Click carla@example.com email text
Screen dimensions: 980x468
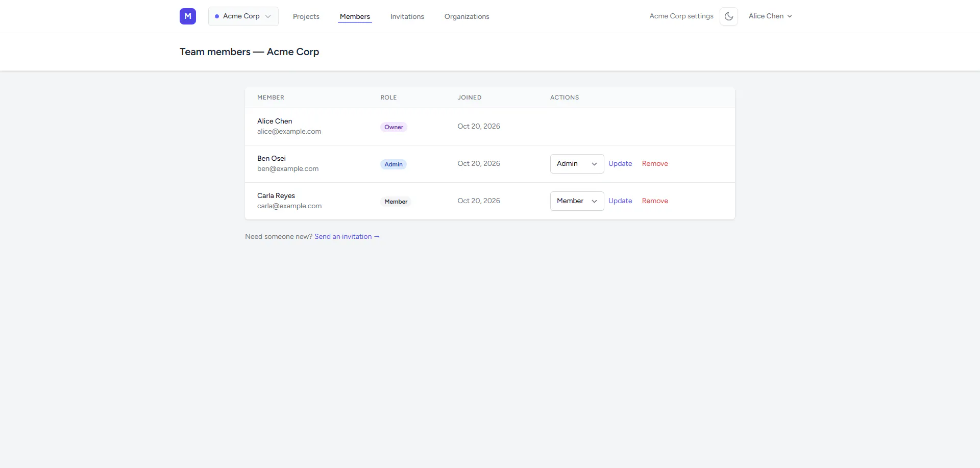[x=289, y=206]
